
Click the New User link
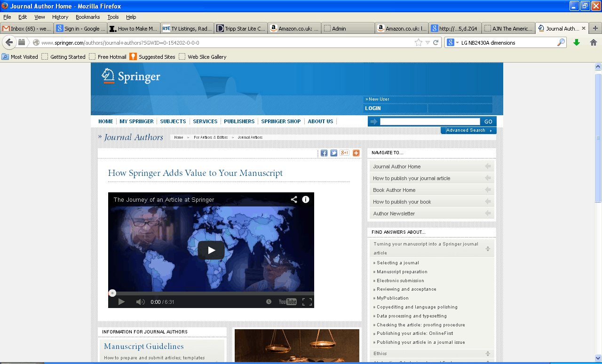click(378, 99)
